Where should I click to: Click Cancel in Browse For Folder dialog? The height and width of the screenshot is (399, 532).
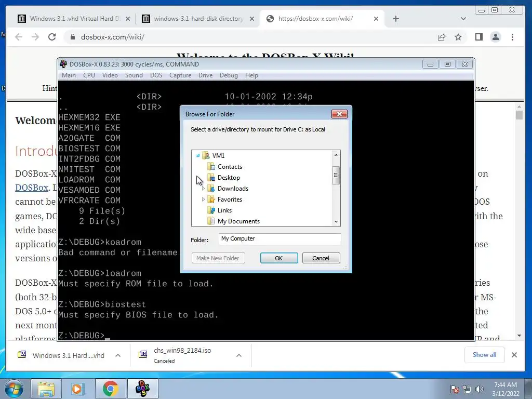point(321,258)
